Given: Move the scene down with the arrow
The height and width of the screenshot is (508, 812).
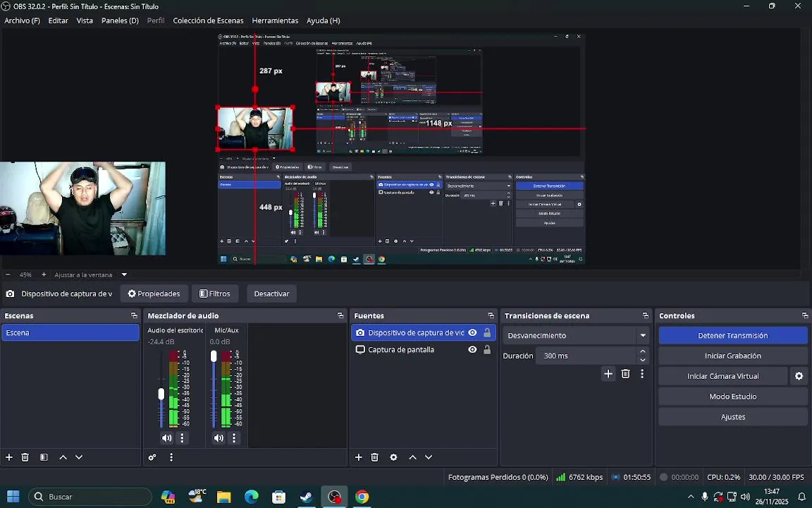Looking at the screenshot, I should tap(79, 457).
